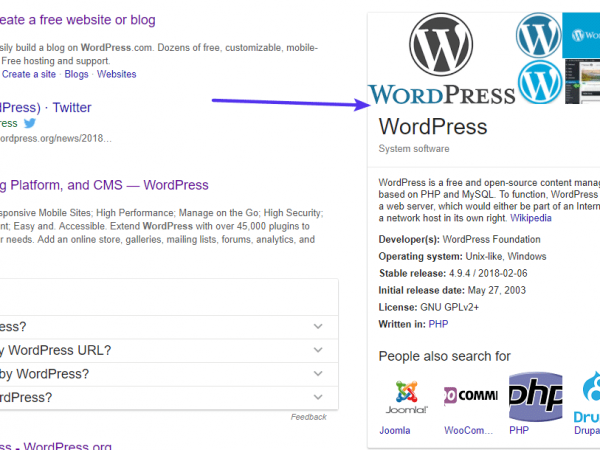
Task: Click the PHP link beside Written in
Action: [438, 324]
